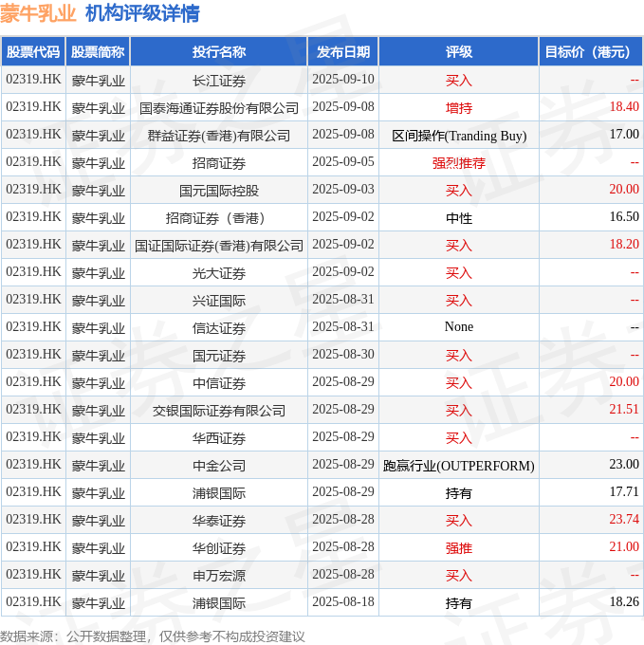Click the target price 18.20

624,245
